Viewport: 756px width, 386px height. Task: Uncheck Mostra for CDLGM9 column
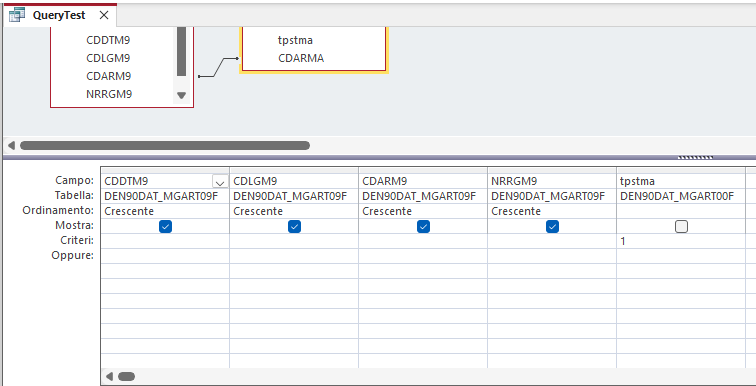pos(295,226)
